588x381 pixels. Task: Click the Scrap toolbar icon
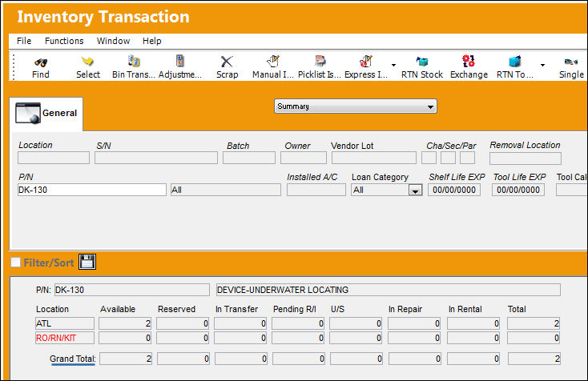tap(227, 62)
